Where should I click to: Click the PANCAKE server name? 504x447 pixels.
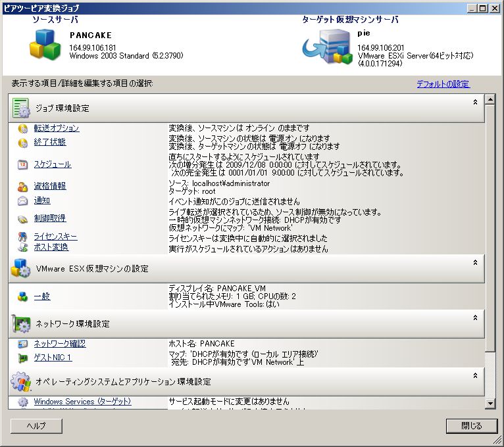[x=91, y=35]
